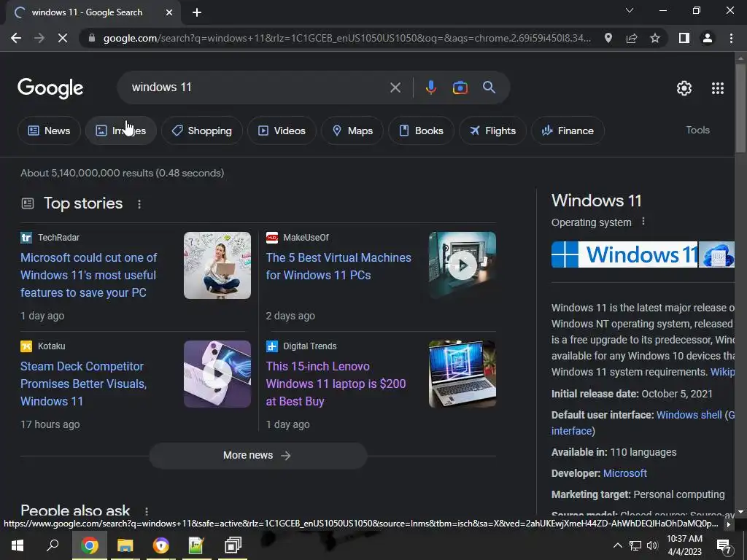Open Kotaku Steam Deck Competitor story
Viewport: 747px width, 560px height.
coord(83,384)
